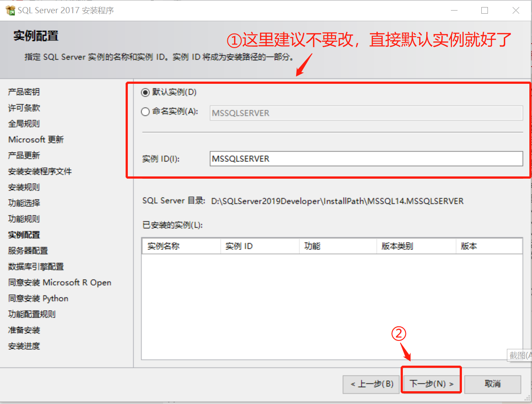Select 功能配置规则 step in sidebar

(x=32, y=314)
